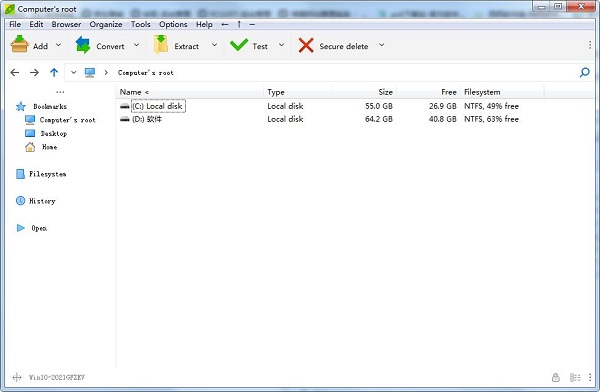
Task: Click the menu bar dash item
Action: (252, 24)
